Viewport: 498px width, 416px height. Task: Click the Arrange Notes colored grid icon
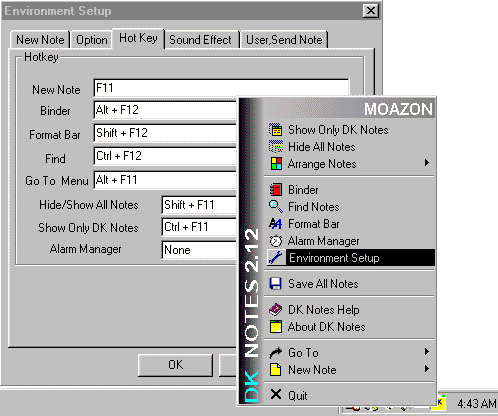(x=276, y=164)
